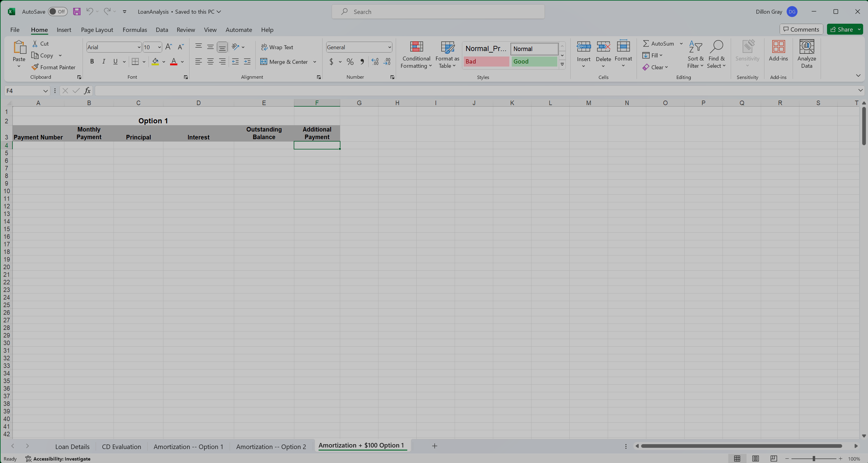Switch to Loan Details sheet tab

click(x=72, y=447)
